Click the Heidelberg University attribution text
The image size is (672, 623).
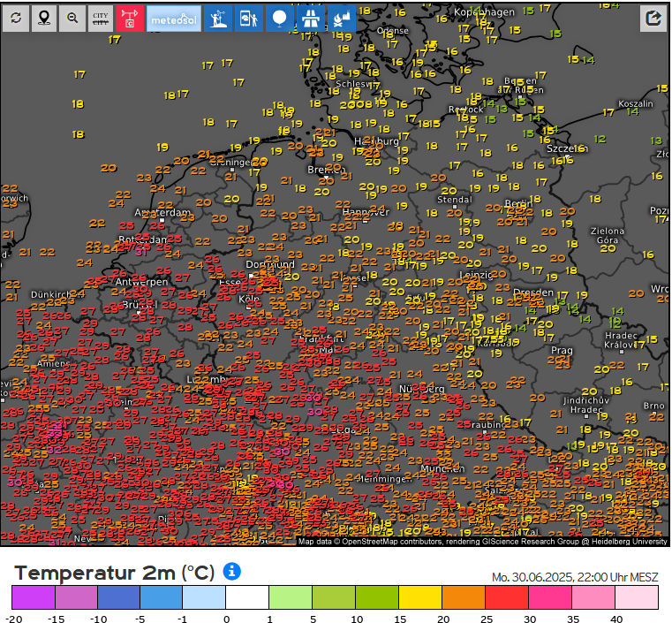629,542
